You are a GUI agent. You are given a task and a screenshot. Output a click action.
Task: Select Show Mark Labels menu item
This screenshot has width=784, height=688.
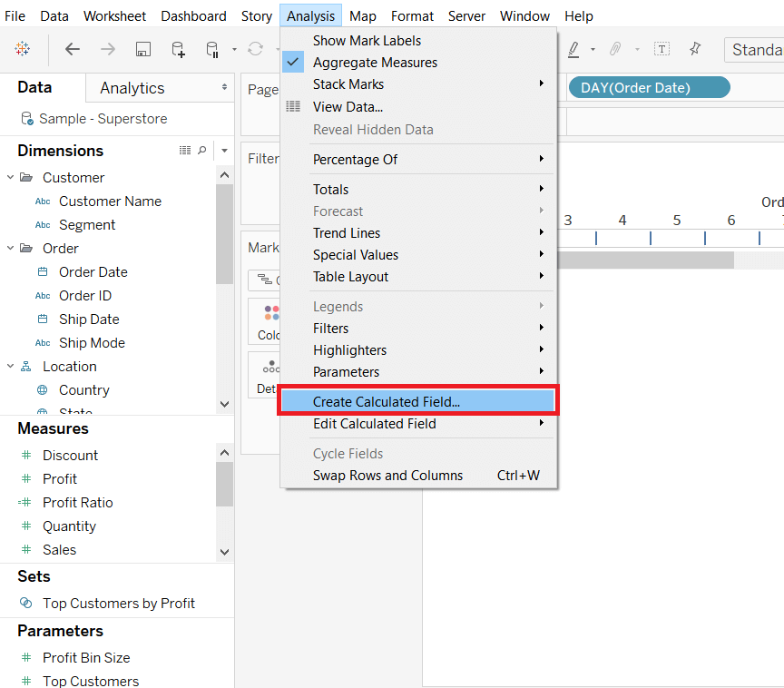point(419,41)
